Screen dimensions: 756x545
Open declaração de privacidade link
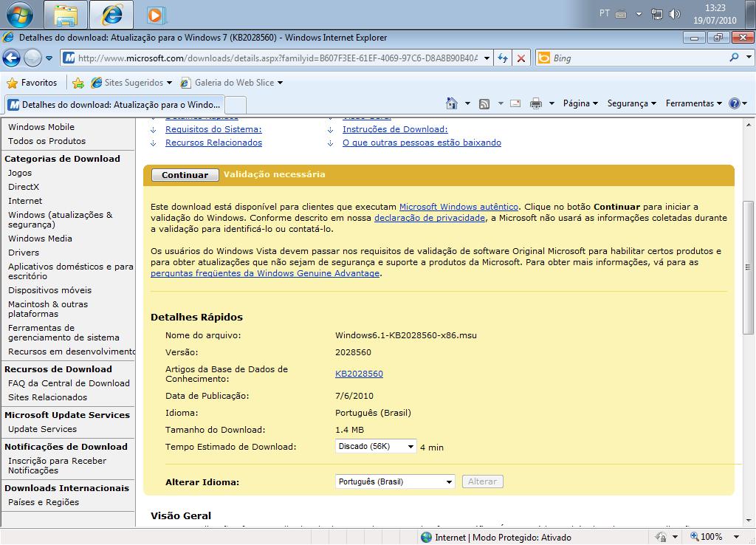pos(430,218)
